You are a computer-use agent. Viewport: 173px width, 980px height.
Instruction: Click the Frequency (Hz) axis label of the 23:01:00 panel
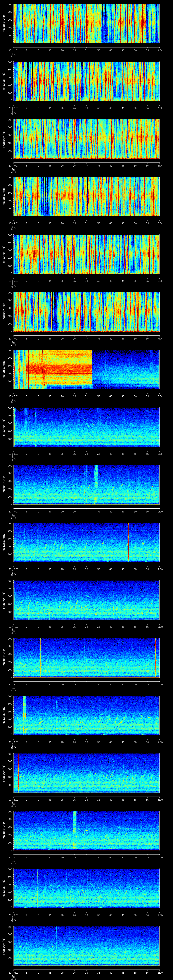tap(4, 24)
